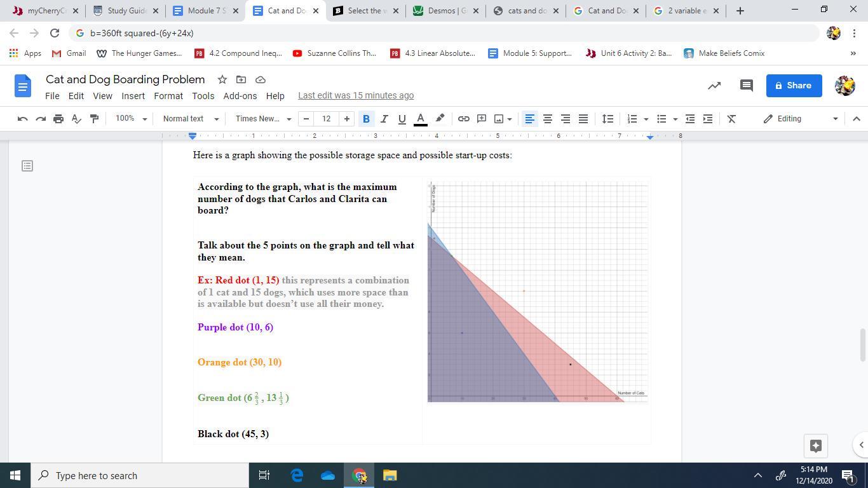Open the File menu

[x=52, y=96]
